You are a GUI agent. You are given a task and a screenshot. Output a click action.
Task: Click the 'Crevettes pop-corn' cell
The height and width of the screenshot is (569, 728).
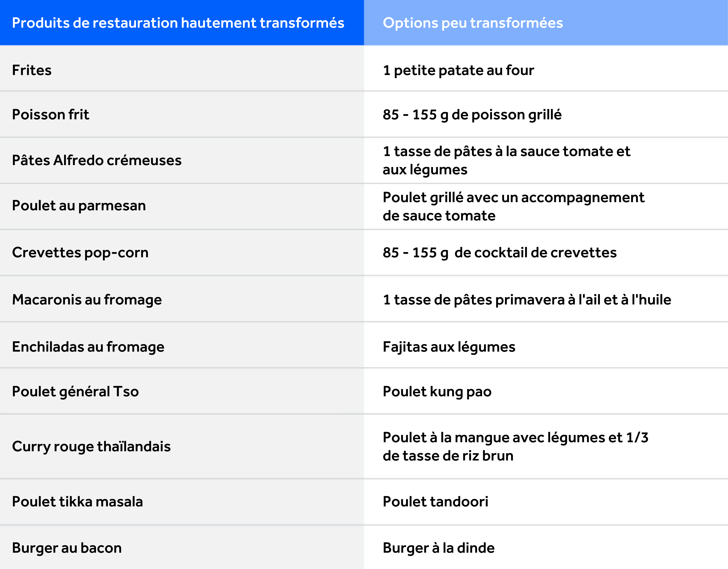coord(80,252)
